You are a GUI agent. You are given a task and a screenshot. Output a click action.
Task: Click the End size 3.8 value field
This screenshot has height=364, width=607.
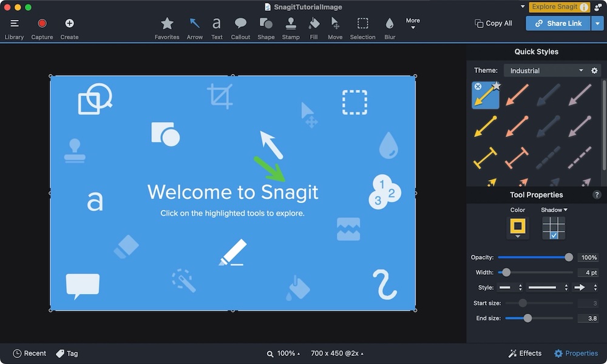click(x=588, y=318)
